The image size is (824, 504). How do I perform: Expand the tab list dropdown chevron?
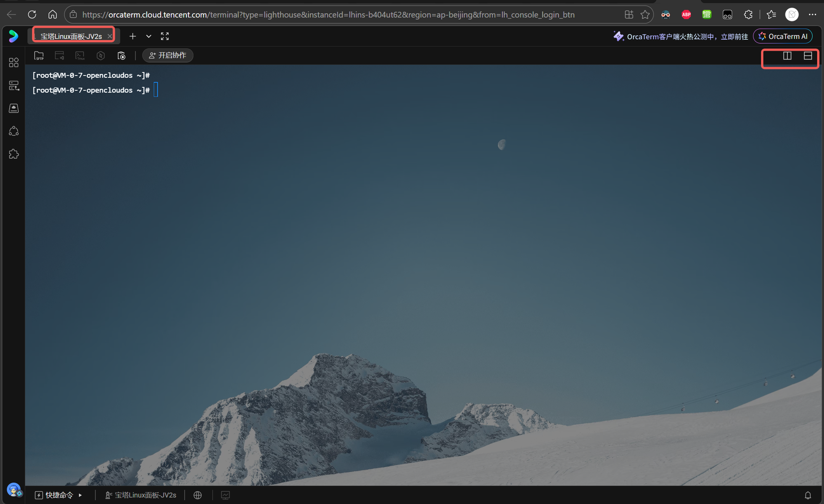point(149,36)
